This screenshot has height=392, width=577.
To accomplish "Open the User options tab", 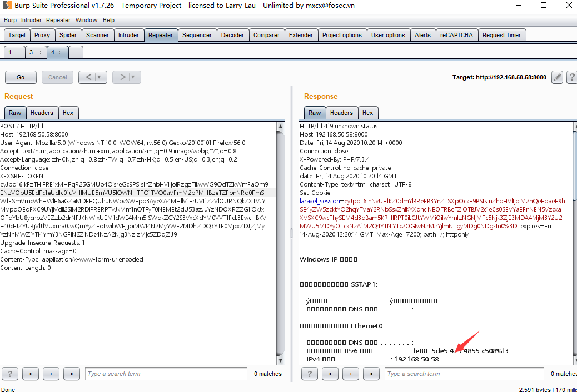I will pos(388,35).
